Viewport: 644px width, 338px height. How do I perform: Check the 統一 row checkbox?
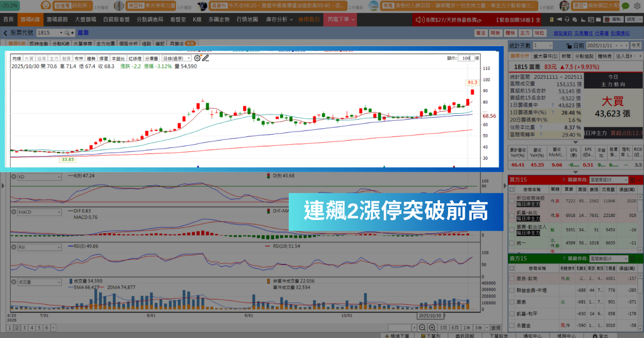(x=513, y=243)
